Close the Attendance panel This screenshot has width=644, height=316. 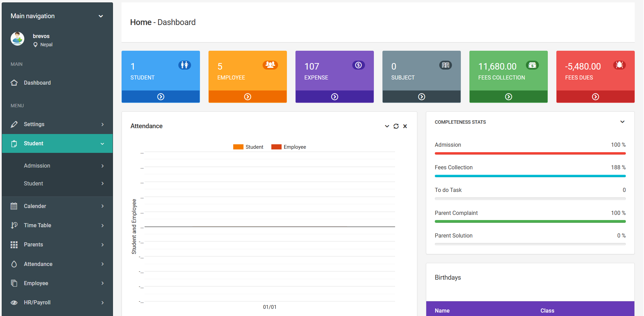[x=405, y=126]
